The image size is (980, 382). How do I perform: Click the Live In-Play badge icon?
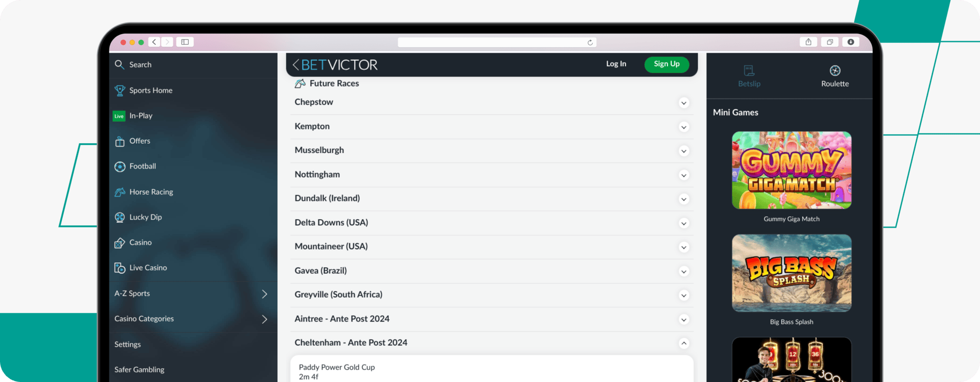click(x=119, y=116)
